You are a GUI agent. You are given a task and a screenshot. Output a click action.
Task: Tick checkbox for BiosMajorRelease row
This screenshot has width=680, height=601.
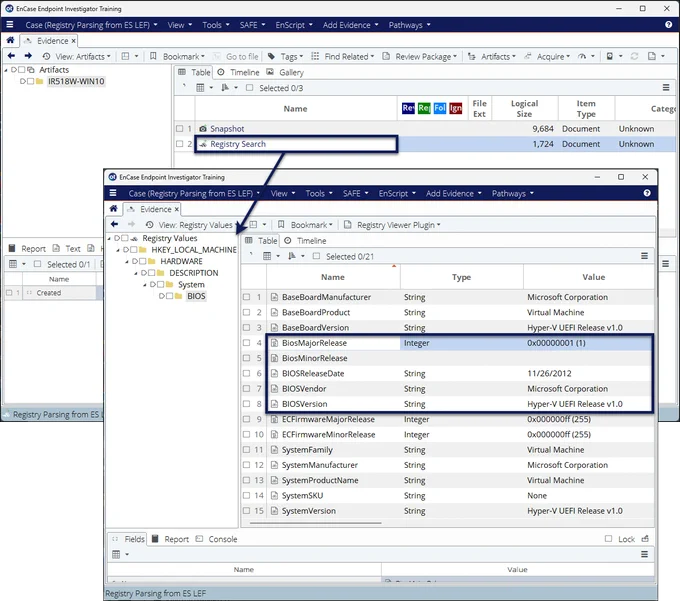click(246, 343)
